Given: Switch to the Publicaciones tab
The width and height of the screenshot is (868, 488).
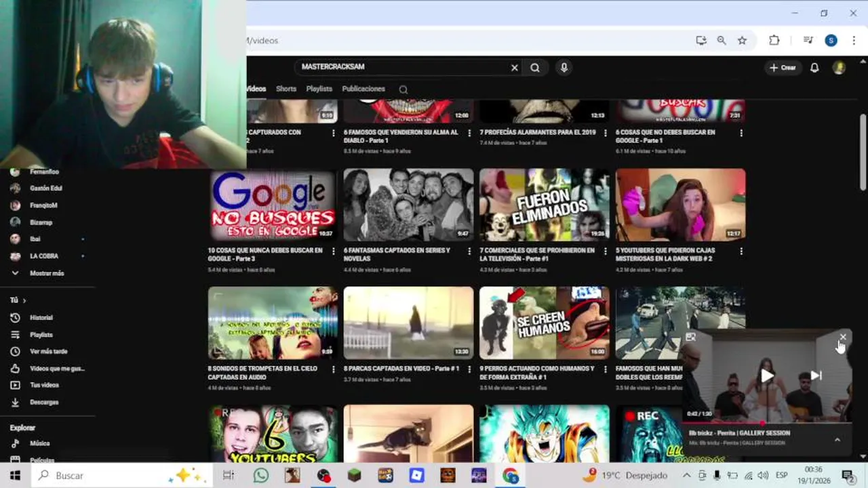Looking at the screenshot, I should 363,89.
